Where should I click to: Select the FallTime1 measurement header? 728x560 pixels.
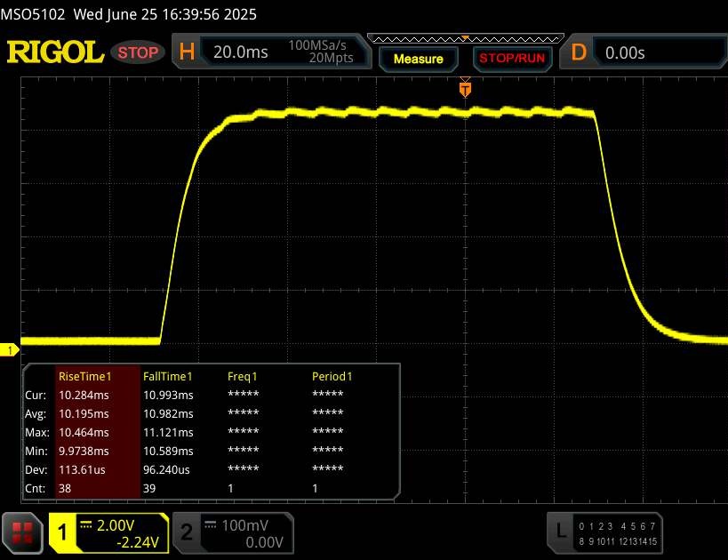click(x=168, y=377)
